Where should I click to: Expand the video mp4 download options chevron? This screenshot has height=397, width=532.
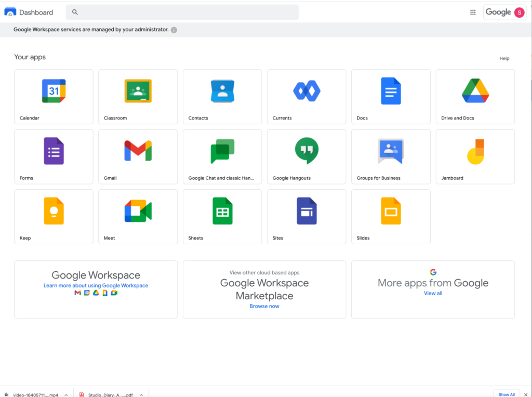point(66,395)
